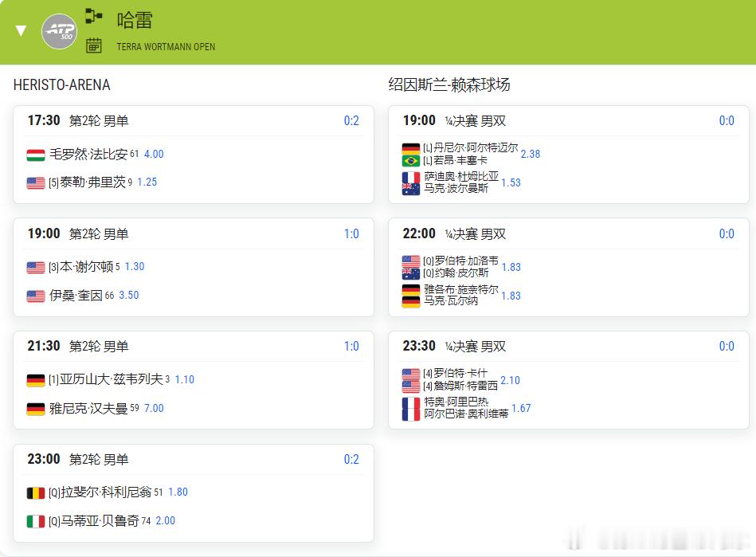
Task: Click USA flag beside 罗伯特·卡什
Action: (411, 375)
